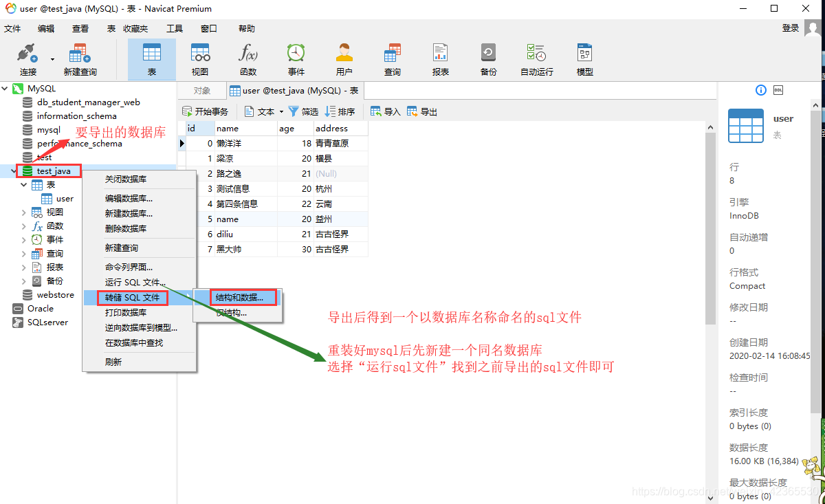Open the 备份 backup toolbar icon
This screenshot has height=504, width=825.
(489, 60)
